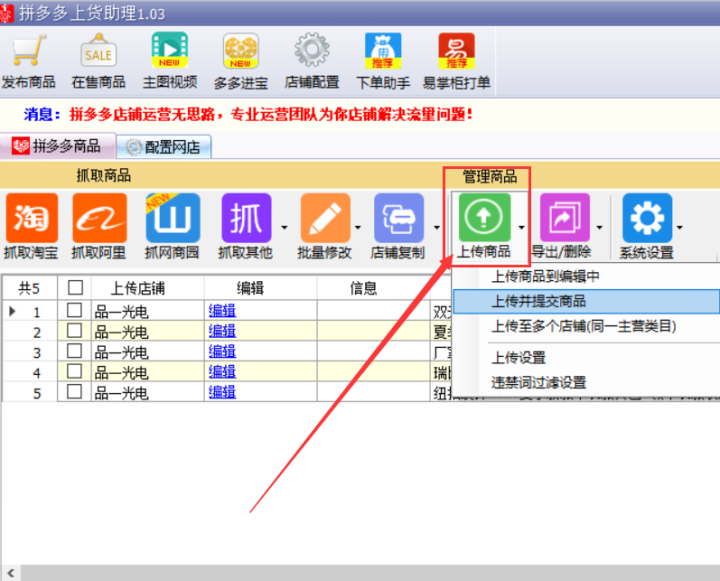Open 店铺配置 gear icon
This screenshot has width=720, height=581.
[x=311, y=52]
